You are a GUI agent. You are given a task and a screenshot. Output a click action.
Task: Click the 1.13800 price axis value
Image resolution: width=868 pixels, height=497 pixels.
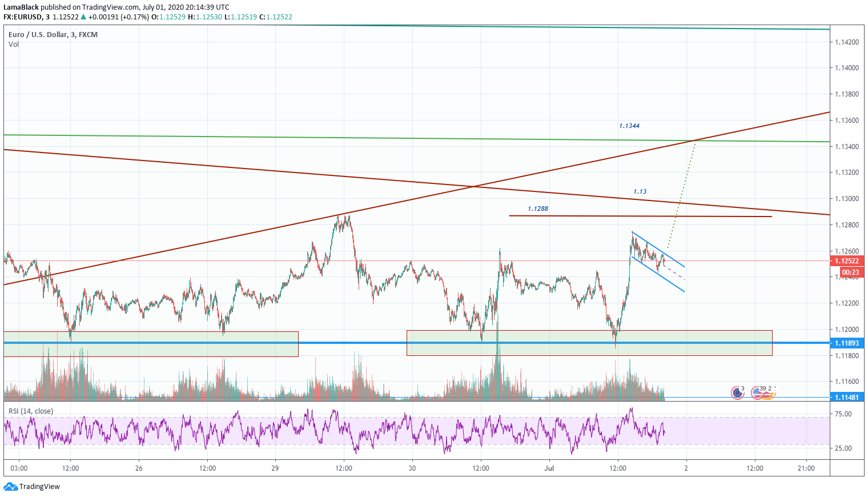pyautogui.click(x=846, y=94)
